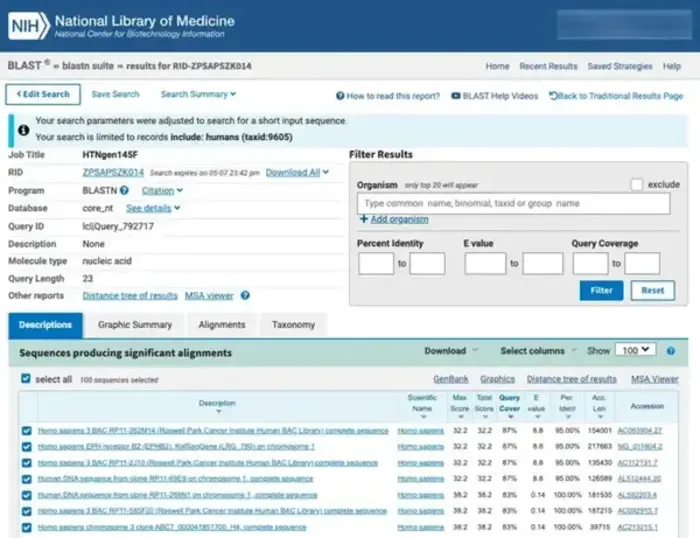Click Query Coverage maximum field
Image resolution: width=700 pixels, height=538 pixels.
642,263
